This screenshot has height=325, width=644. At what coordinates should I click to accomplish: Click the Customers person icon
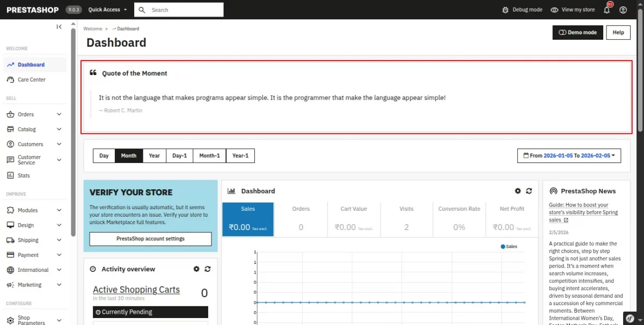[10, 144]
